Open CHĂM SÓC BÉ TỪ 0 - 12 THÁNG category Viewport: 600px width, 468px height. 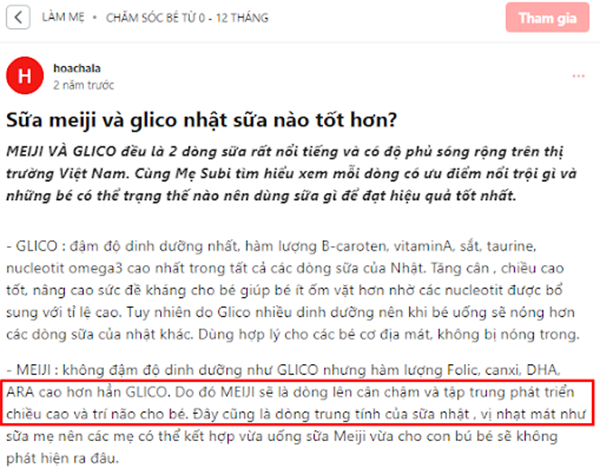[187, 18]
